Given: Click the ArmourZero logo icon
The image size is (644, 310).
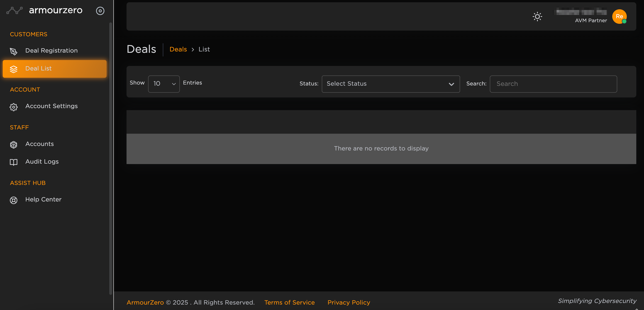Looking at the screenshot, I should 14,10.
